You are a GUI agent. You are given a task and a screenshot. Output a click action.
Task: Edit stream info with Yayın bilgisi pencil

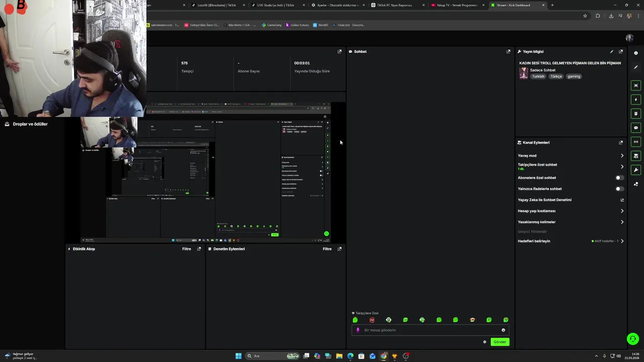(612, 51)
